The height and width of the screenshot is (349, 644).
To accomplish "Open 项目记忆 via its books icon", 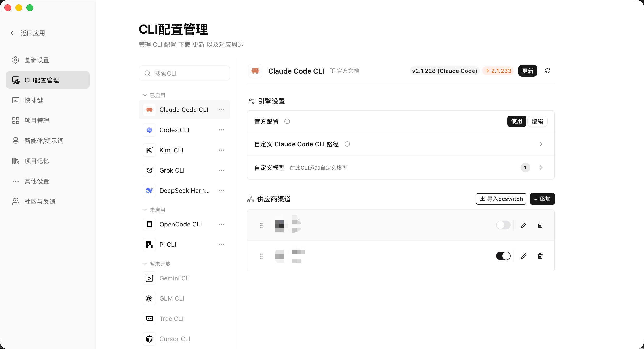I will click(x=15, y=161).
